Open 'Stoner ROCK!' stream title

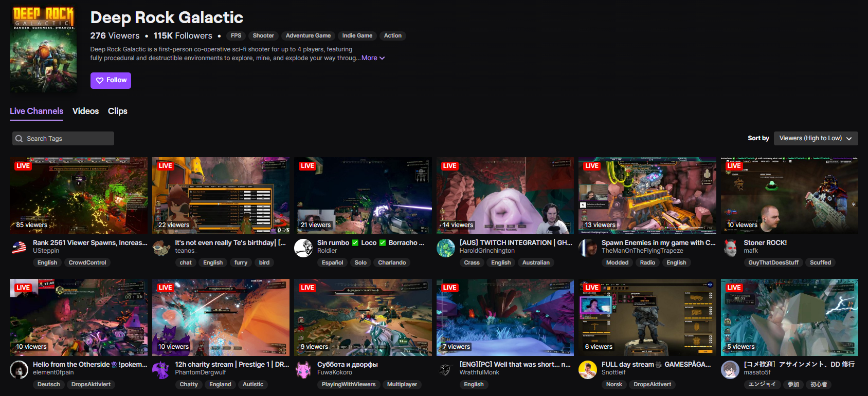[765, 242]
